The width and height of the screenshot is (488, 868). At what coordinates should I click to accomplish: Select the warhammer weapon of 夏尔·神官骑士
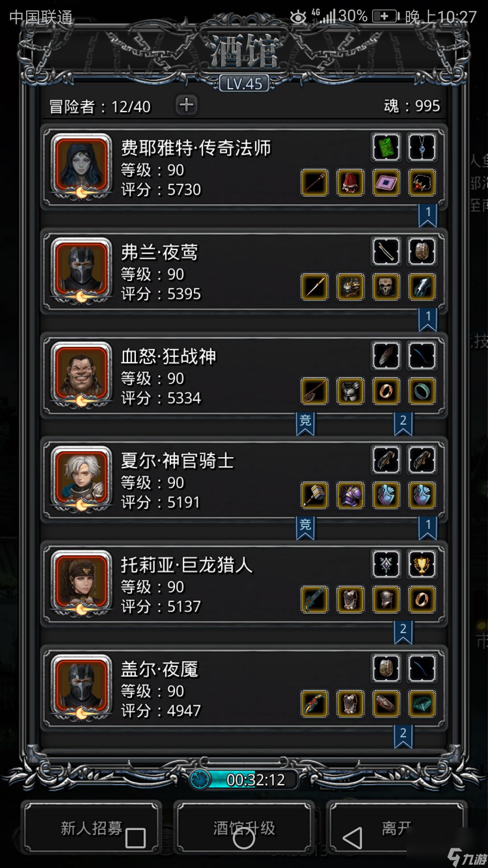click(x=314, y=495)
